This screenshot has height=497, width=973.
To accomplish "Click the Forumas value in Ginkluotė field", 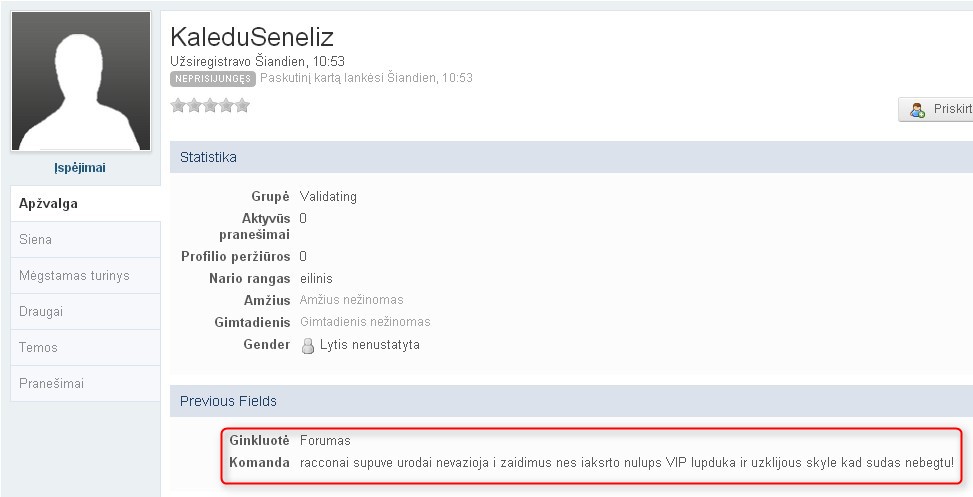I will [325, 440].
